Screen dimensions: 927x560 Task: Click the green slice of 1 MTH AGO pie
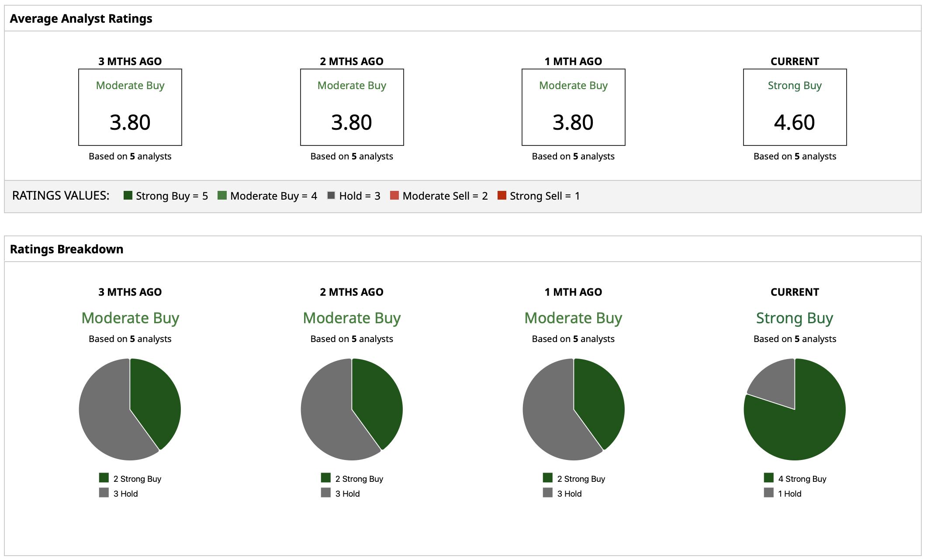click(x=598, y=400)
